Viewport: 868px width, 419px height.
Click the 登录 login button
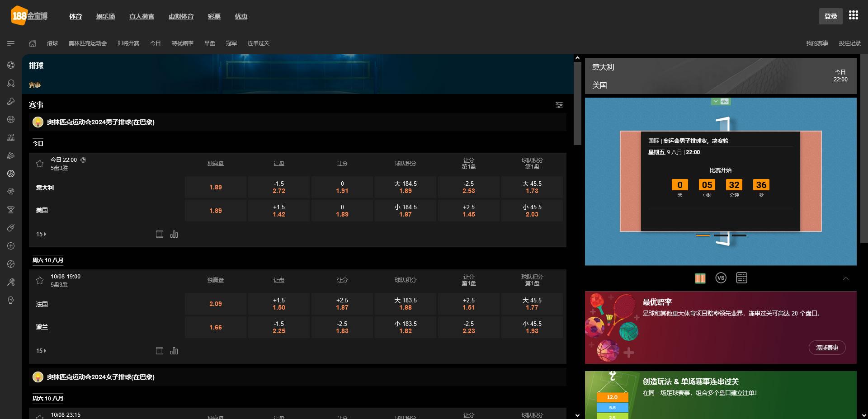831,16
